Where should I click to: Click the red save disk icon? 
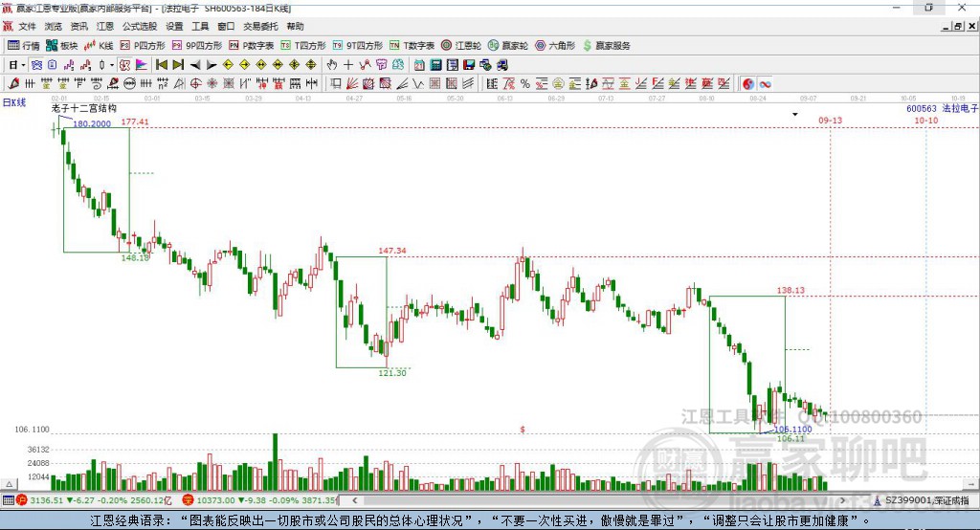[x=469, y=65]
